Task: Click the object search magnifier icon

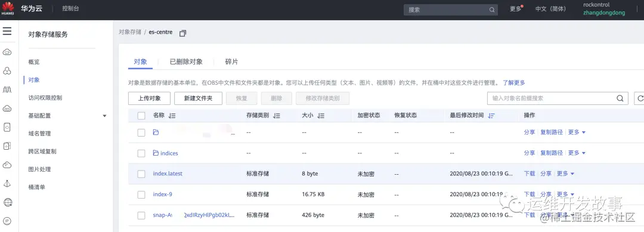Action: click(x=620, y=98)
